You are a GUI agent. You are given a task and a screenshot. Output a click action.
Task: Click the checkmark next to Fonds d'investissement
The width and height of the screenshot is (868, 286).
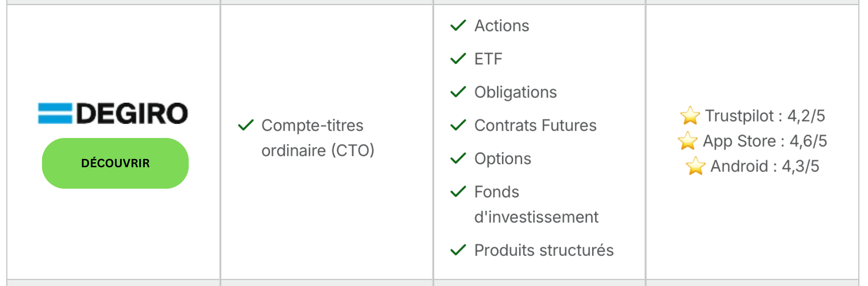pos(458,192)
